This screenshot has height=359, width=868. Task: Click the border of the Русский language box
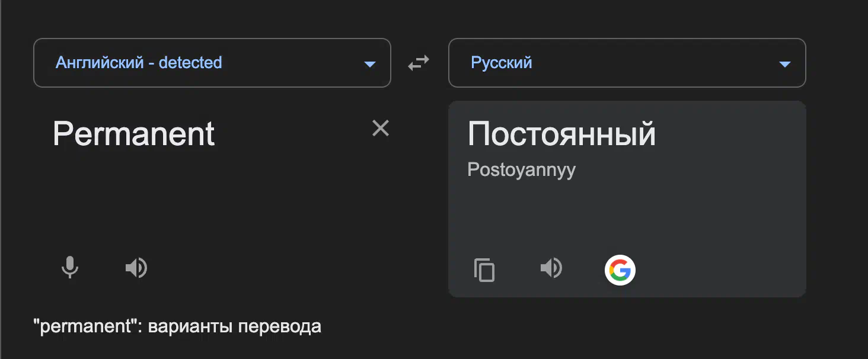click(x=627, y=39)
